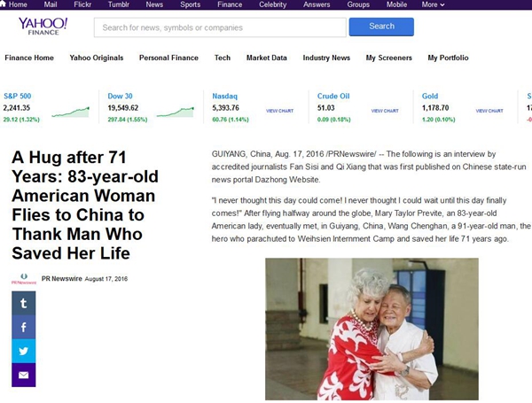Open the Dow 30 sparkline chart
This screenshot has width=532, height=403.
pyautogui.click(x=176, y=112)
